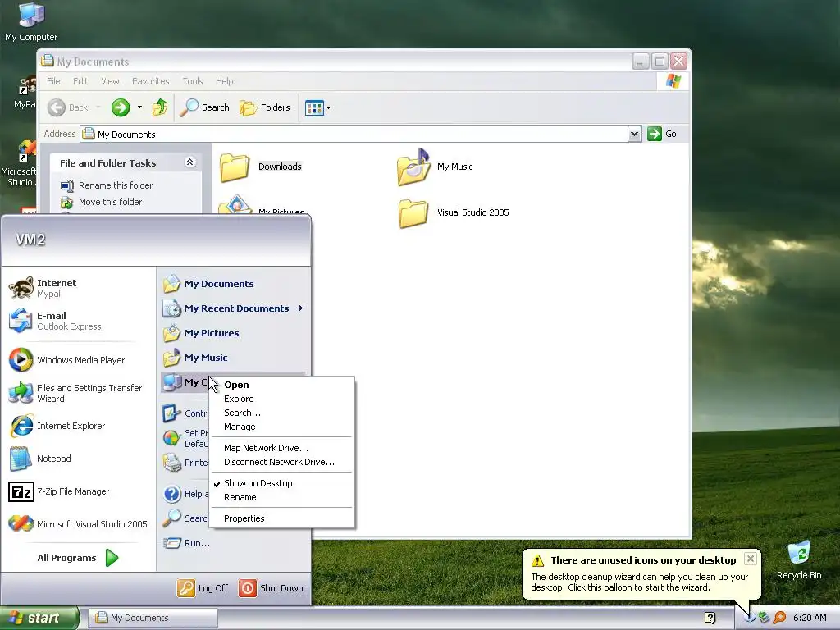Viewport: 840px width, 630px height.
Task: Open Files and Settings Transfer Wizard
Action: (x=78, y=393)
